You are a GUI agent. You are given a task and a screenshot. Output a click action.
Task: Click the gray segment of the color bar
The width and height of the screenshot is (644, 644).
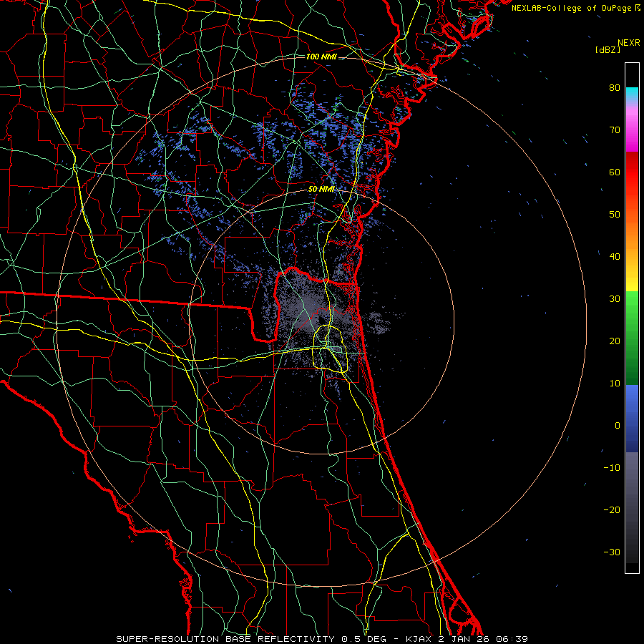click(x=632, y=507)
